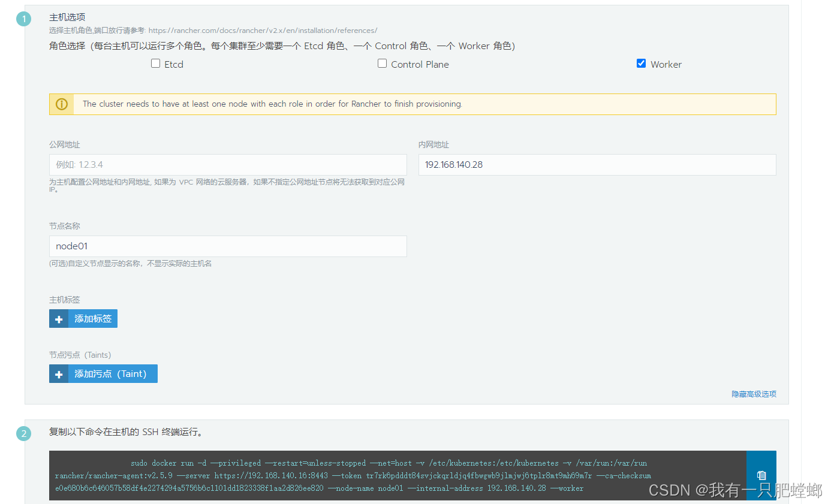Click the sudo docker run command text
Image resolution: width=831 pixels, height=504 pixels.
[x=353, y=476]
